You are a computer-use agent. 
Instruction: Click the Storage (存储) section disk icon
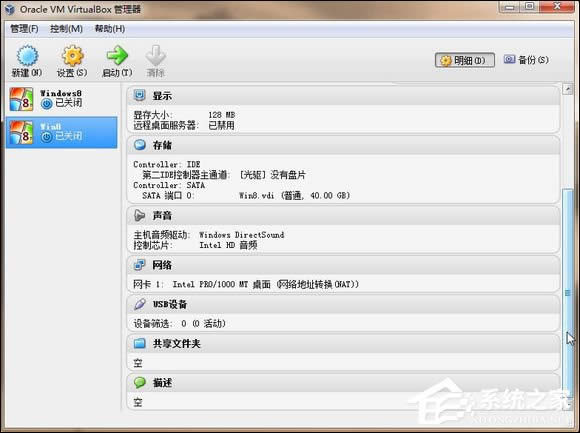tap(139, 145)
